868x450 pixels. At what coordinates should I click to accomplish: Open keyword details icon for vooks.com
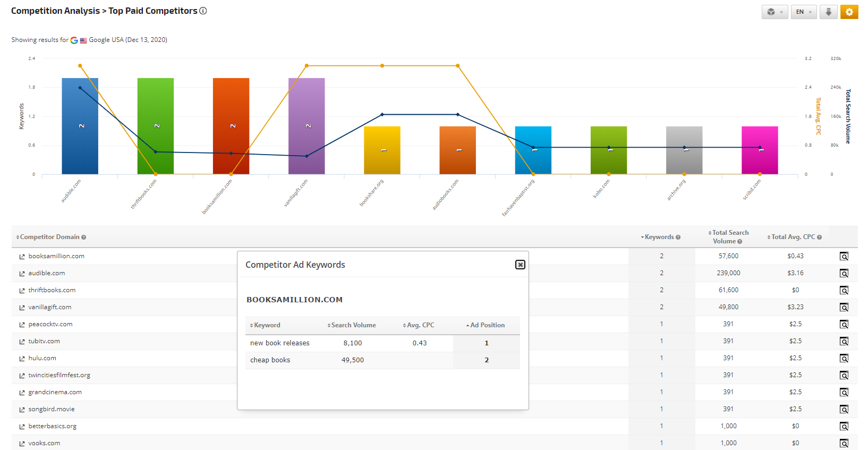[844, 443]
